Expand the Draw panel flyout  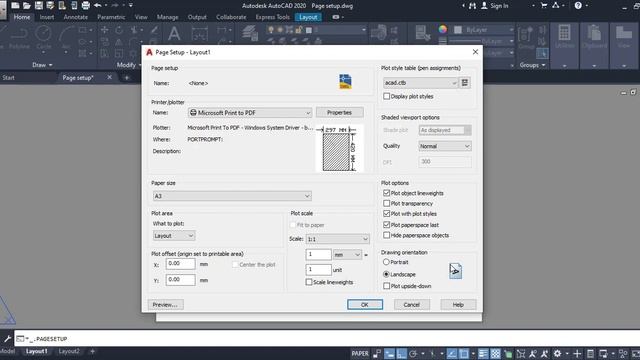[42, 65]
